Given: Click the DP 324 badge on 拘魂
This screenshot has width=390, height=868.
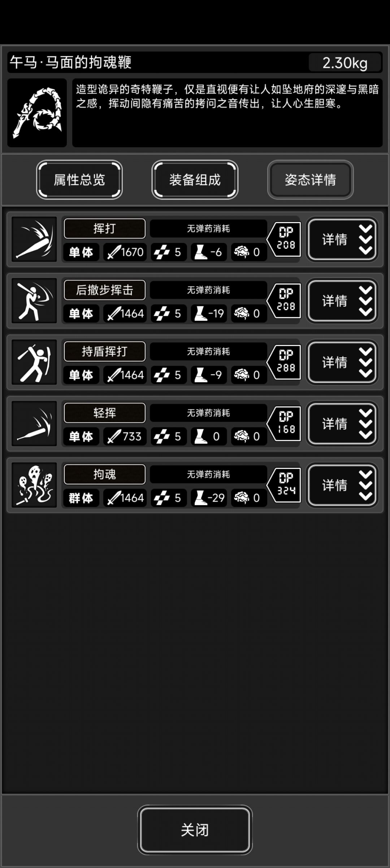Looking at the screenshot, I should 284,485.
